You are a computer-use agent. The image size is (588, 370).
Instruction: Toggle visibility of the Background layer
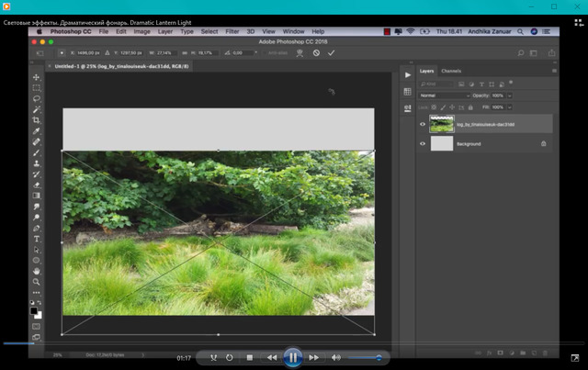[x=423, y=144]
